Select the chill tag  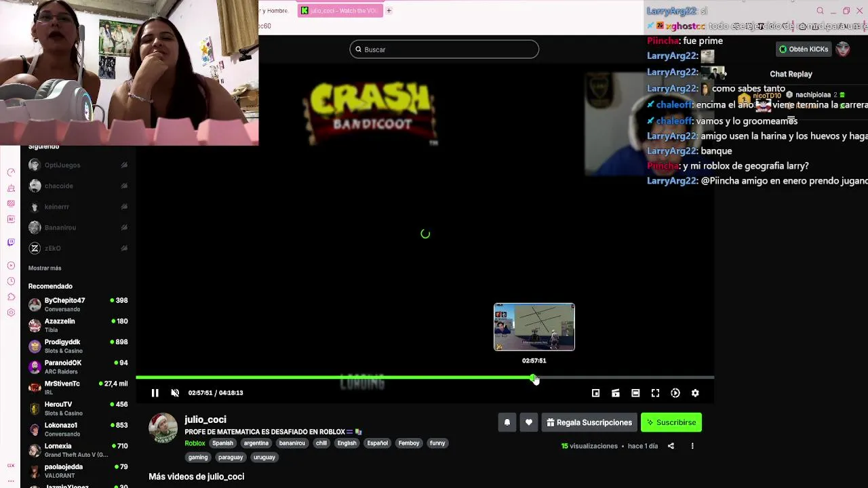321,443
